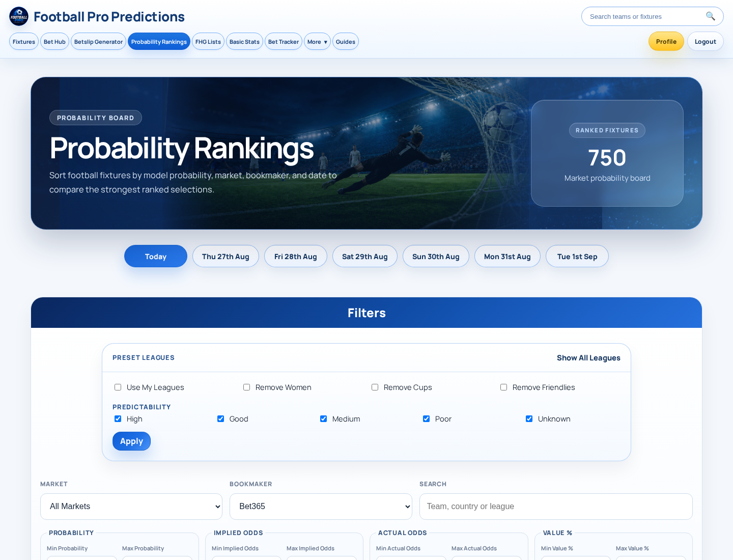Go to Bet Tracker
Image resolution: width=733 pixels, height=560 pixels.
[x=284, y=42]
